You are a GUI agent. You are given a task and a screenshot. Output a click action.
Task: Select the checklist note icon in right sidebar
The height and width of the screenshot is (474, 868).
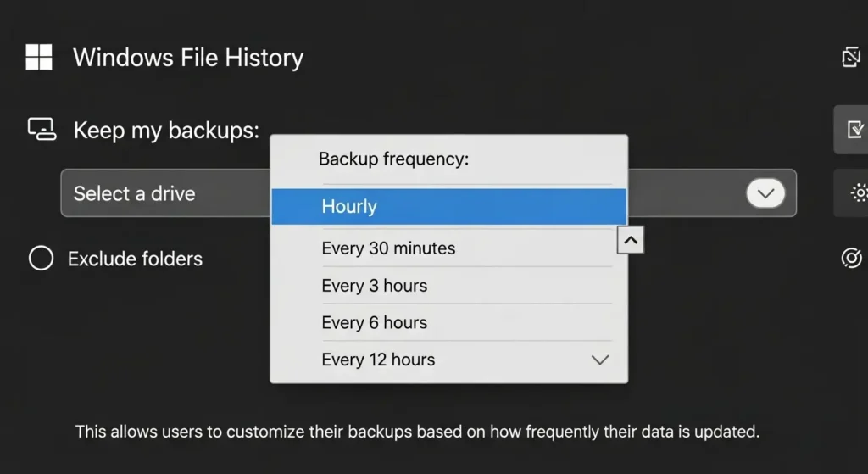855,130
